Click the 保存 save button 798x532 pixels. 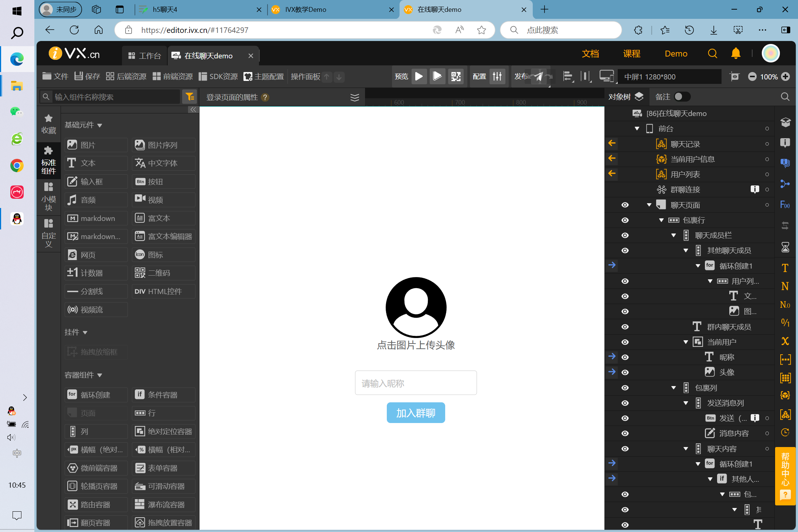click(87, 76)
